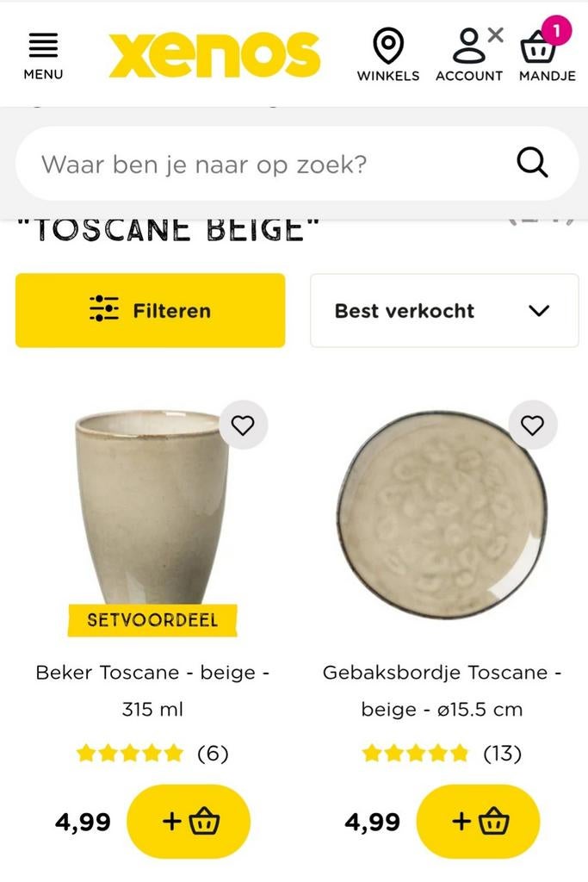Open Beker Toscane beige 315 ml product page

(153, 690)
